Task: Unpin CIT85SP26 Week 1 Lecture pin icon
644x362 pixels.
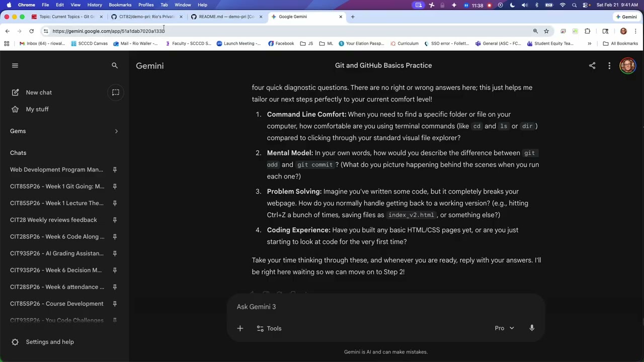Action: pyautogui.click(x=115, y=203)
